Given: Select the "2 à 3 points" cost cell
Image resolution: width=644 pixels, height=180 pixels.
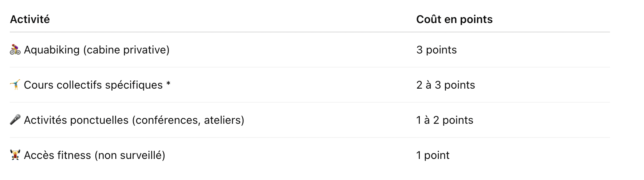Looking at the screenshot, I should tap(445, 85).
